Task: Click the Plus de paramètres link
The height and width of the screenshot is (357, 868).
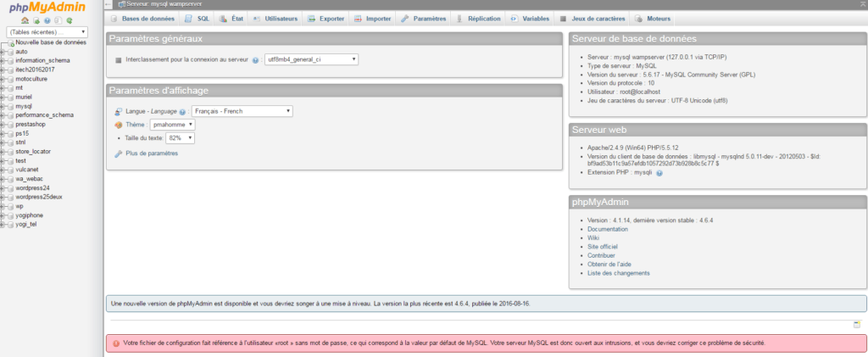Action: pyautogui.click(x=152, y=153)
